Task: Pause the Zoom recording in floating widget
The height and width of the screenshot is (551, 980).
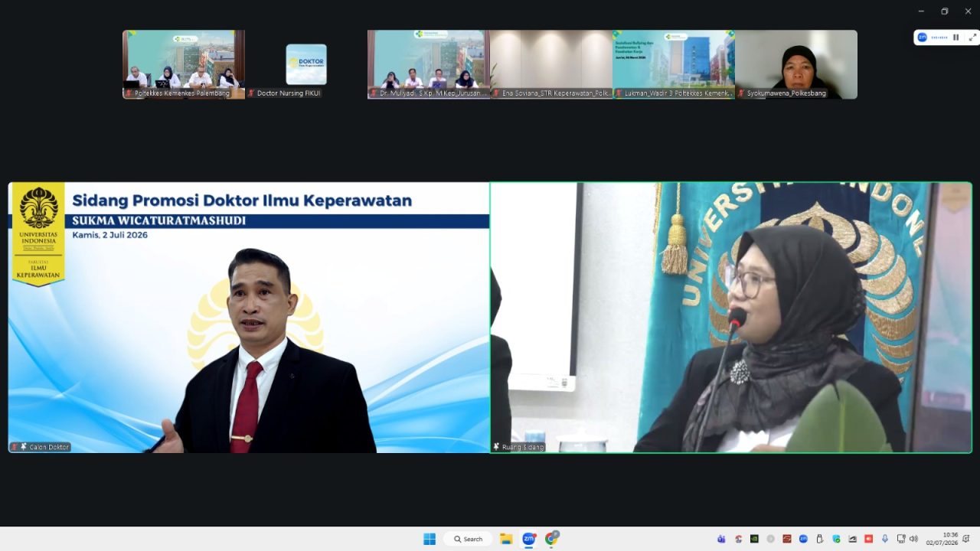Action: point(955,37)
